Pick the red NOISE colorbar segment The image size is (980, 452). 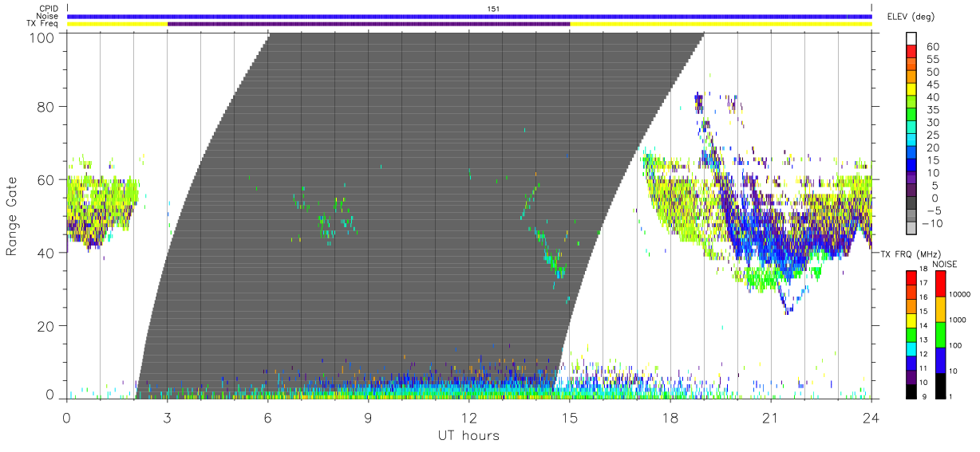tap(941, 283)
